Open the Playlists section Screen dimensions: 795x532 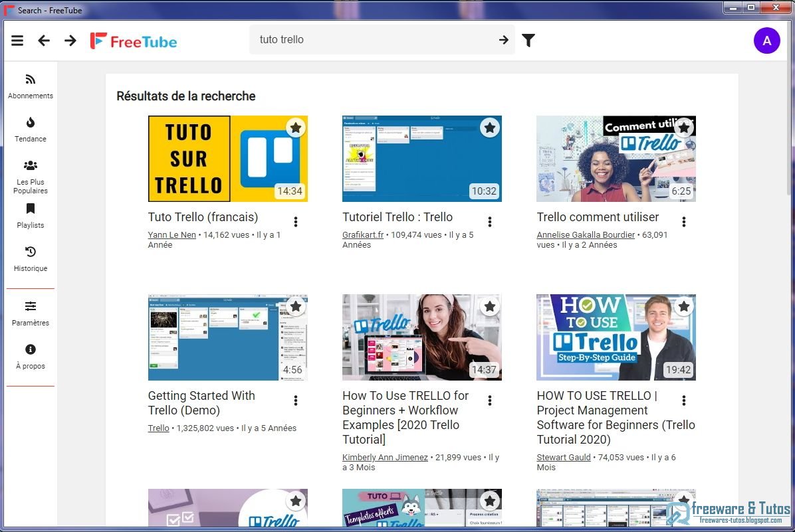(x=30, y=216)
